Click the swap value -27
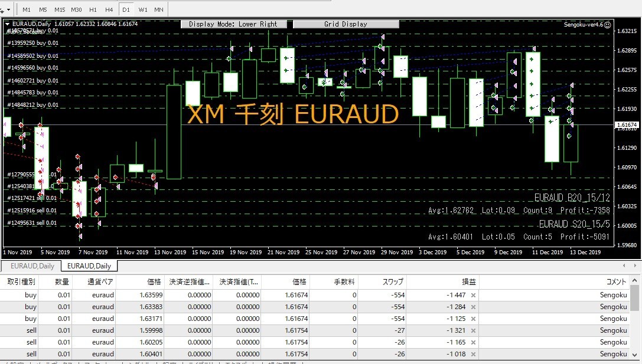Viewport: 642px width, 364px height. click(399, 330)
